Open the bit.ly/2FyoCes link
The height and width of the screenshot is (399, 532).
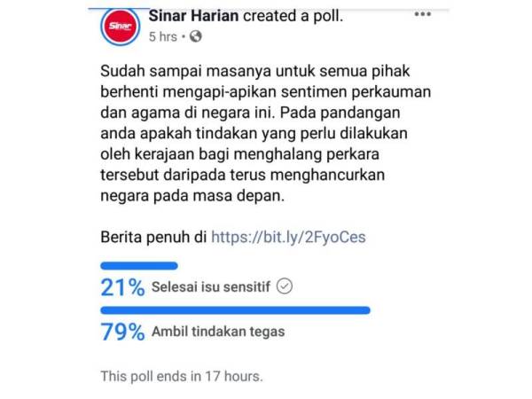point(289,238)
